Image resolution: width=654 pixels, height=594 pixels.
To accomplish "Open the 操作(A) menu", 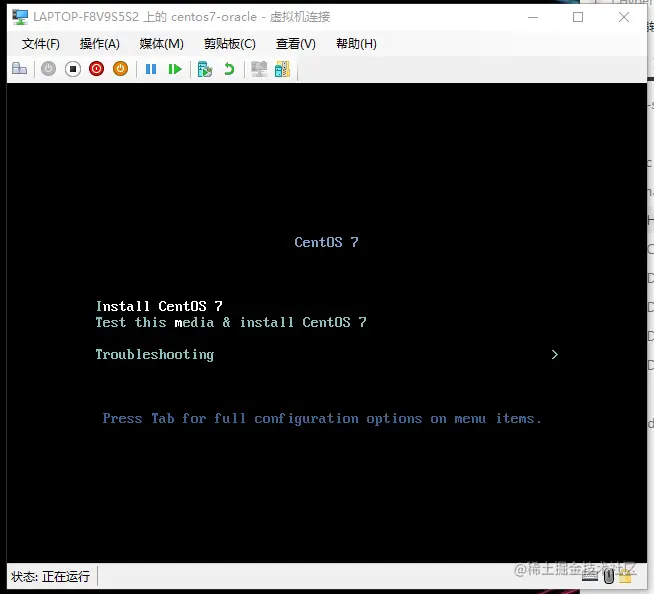I will click(100, 44).
